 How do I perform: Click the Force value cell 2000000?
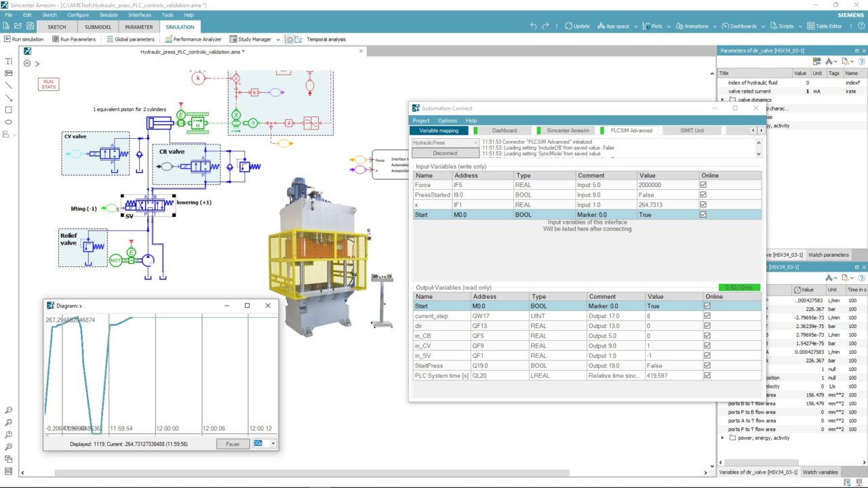pyautogui.click(x=667, y=184)
